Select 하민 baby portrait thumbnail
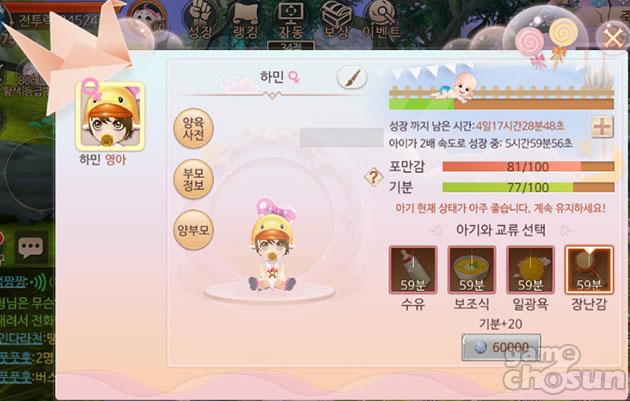The image size is (630, 401). [110, 117]
